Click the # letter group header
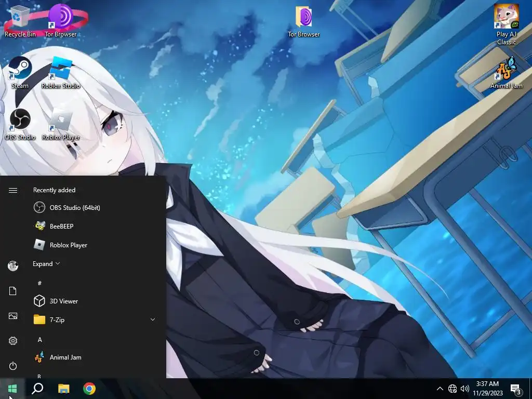The height and width of the screenshot is (399, 532). tap(39, 283)
